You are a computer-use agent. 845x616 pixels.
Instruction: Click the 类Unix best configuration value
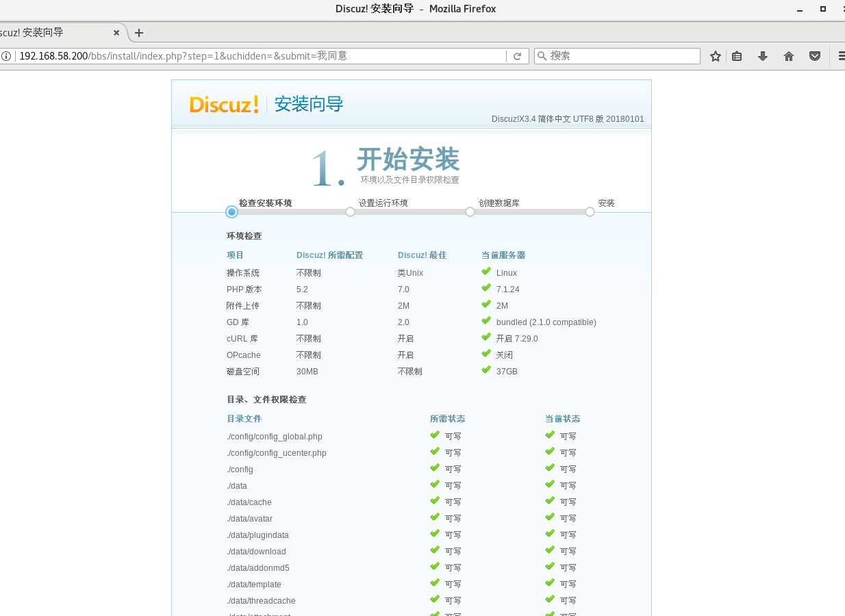click(411, 273)
